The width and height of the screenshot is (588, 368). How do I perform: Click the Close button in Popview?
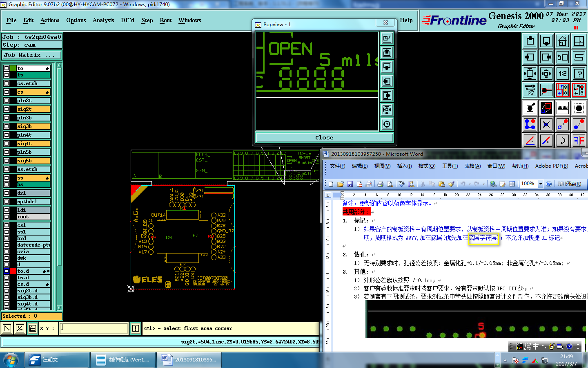point(324,137)
